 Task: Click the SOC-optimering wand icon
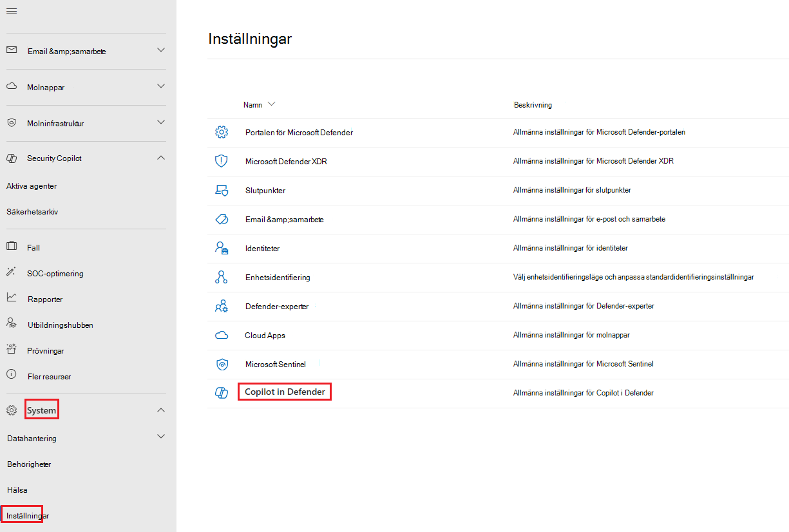[x=12, y=272]
